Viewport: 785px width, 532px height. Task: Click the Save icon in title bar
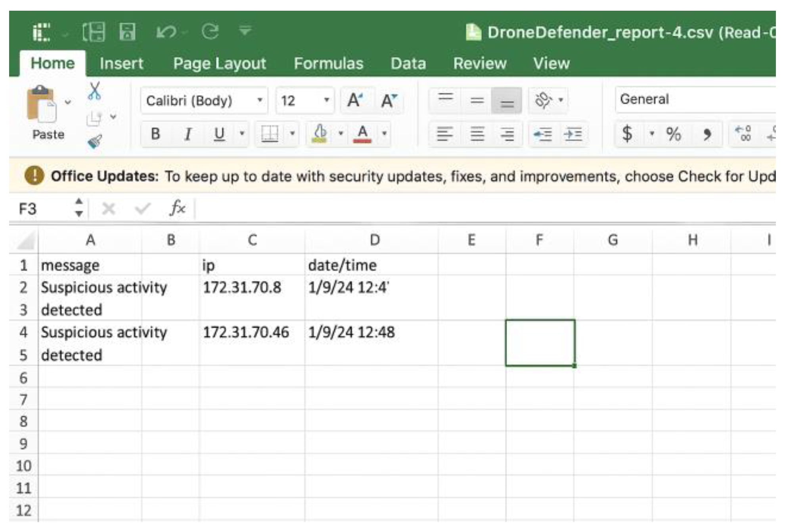coord(127,32)
